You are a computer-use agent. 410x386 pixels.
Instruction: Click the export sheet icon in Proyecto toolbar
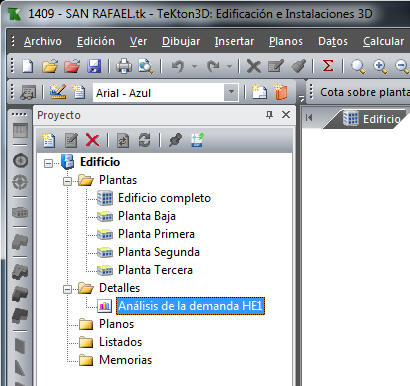[197, 140]
